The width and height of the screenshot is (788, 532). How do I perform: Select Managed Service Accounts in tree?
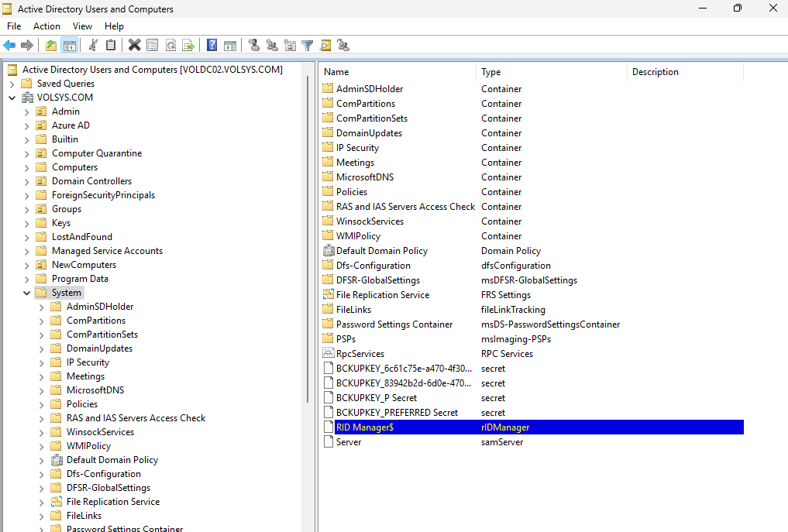(x=107, y=251)
